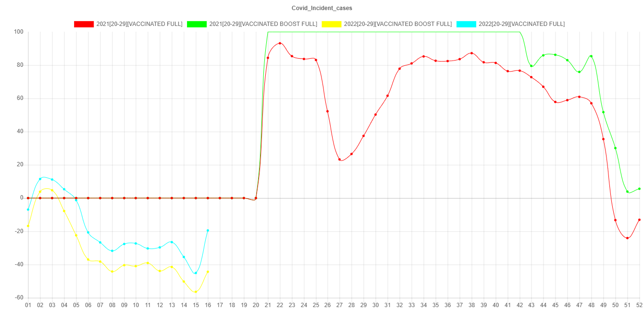Click the red line low point at week 27
644x322 pixels.
pyautogui.click(x=340, y=160)
